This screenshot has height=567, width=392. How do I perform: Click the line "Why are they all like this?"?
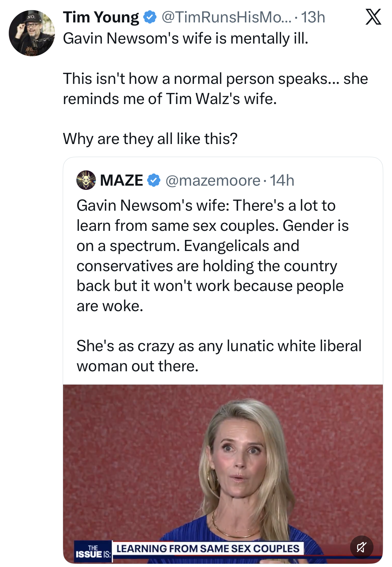[150, 139]
